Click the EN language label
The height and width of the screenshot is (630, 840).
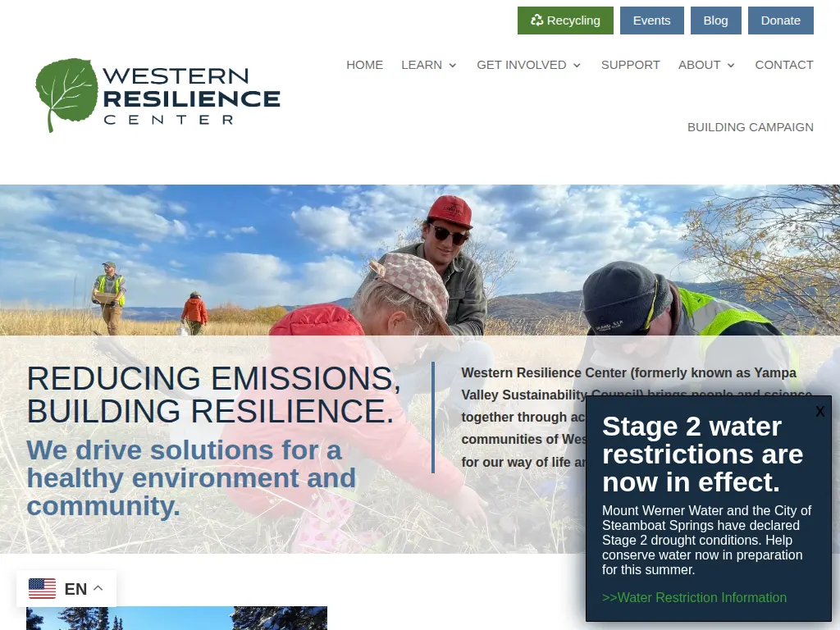(75, 589)
